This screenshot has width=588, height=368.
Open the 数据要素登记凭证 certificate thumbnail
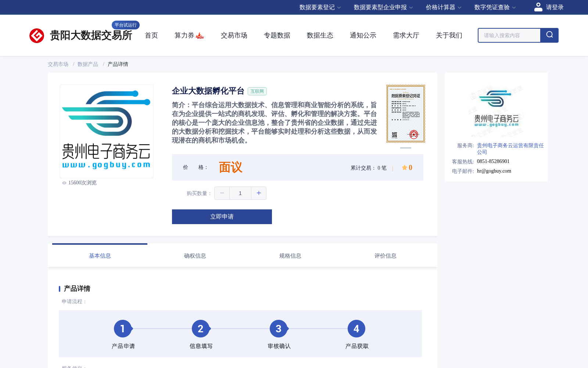[406, 114]
